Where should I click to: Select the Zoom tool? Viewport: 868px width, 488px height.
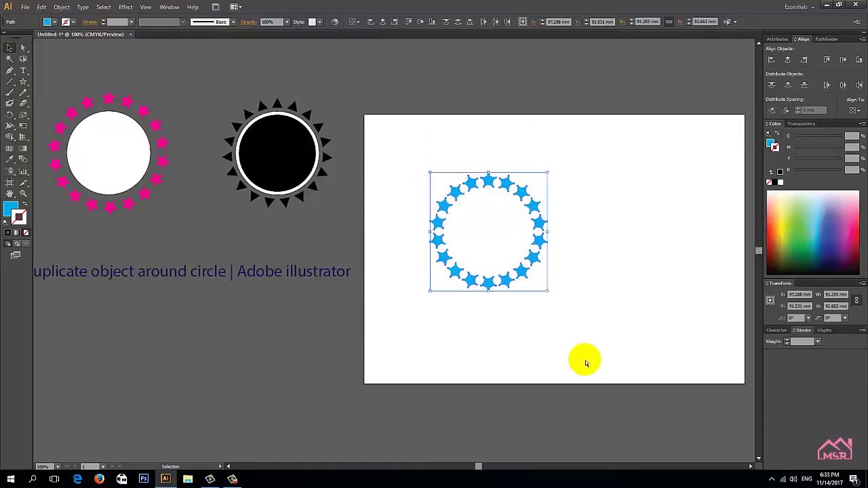[x=23, y=194]
